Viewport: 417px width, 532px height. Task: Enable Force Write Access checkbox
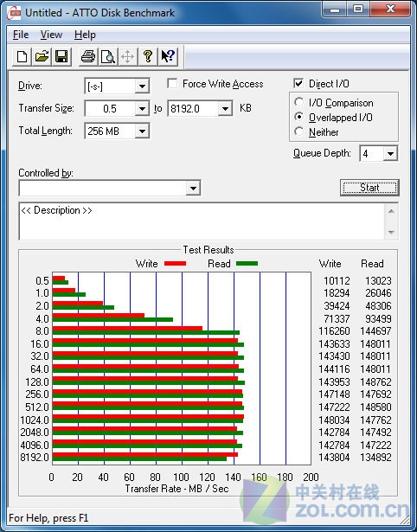(172, 83)
